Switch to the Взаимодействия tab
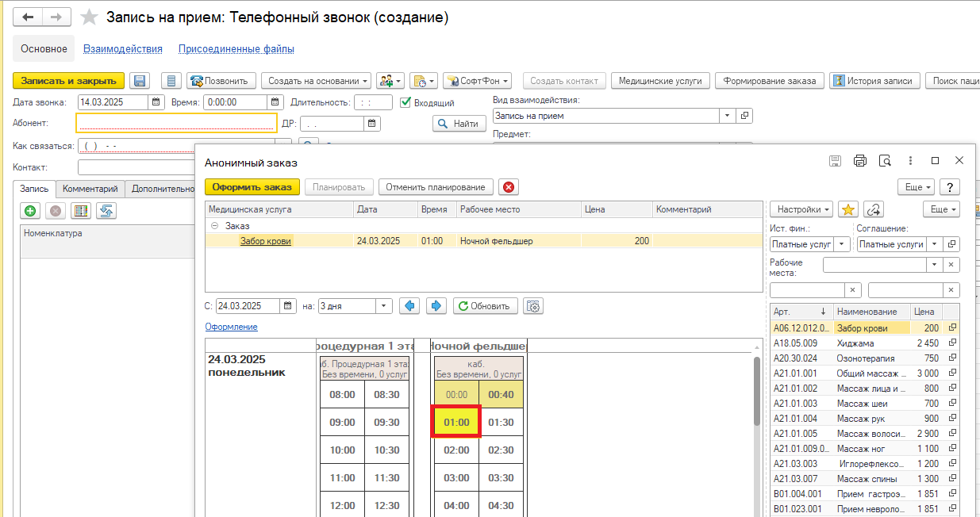This screenshot has width=980, height=517. pyautogui.click(x=123, y=49)
